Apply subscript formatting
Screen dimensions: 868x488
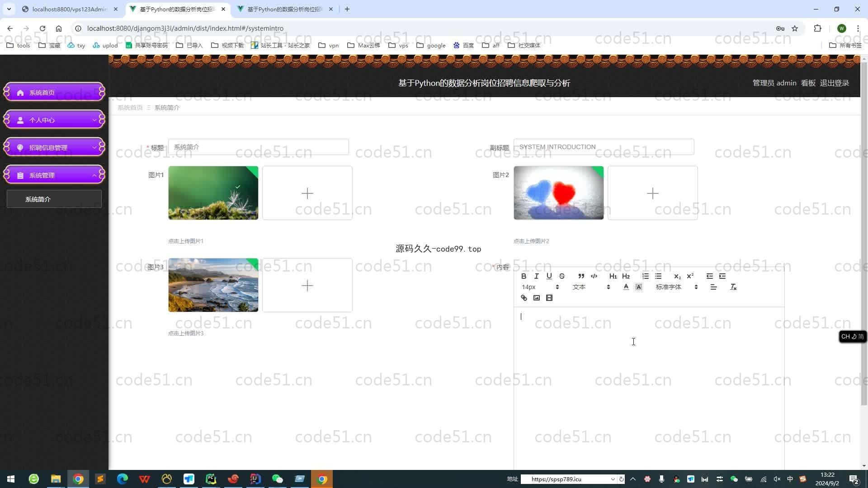click(677, 276)
